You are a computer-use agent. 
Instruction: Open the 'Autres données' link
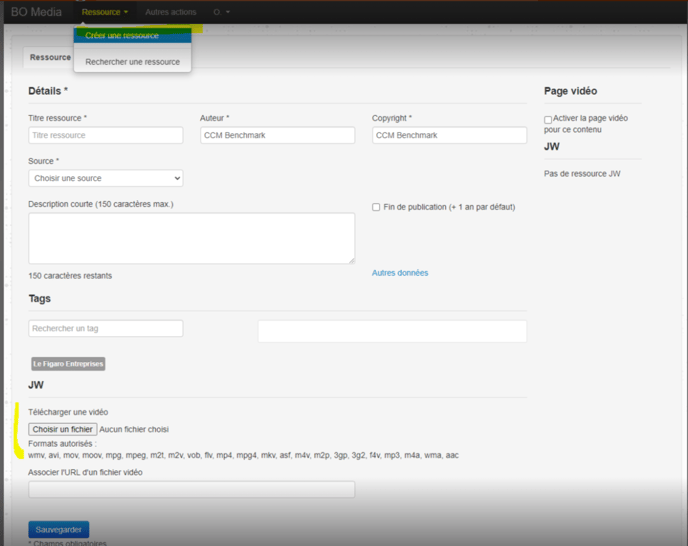pos(400,273)
